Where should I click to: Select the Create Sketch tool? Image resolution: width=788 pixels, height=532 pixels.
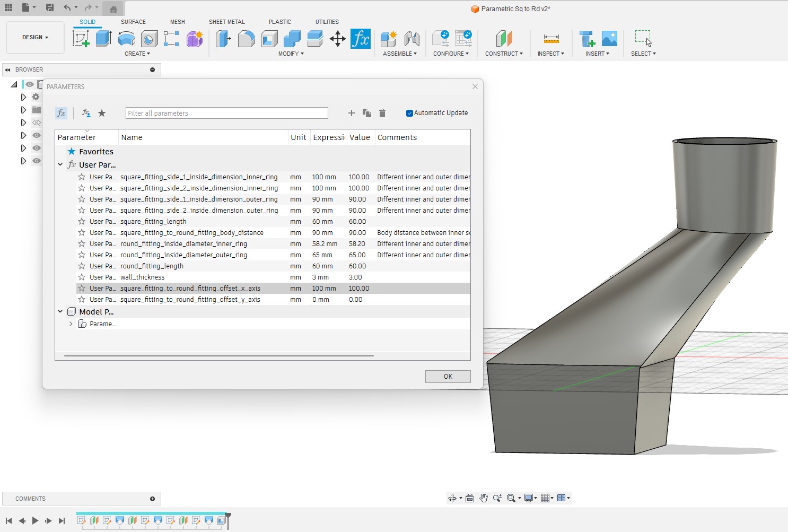tap(81, 39)
